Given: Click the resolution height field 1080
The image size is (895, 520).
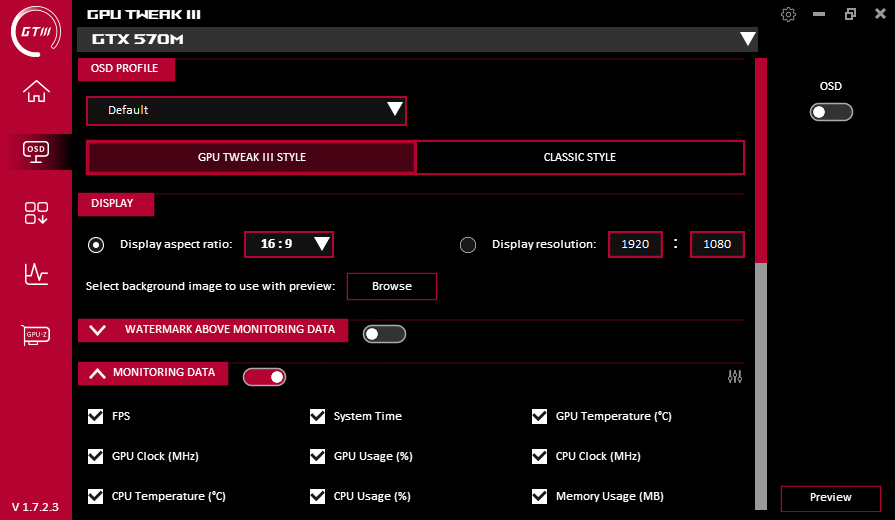Looking at the screenshot, I should tap(717, 244).
